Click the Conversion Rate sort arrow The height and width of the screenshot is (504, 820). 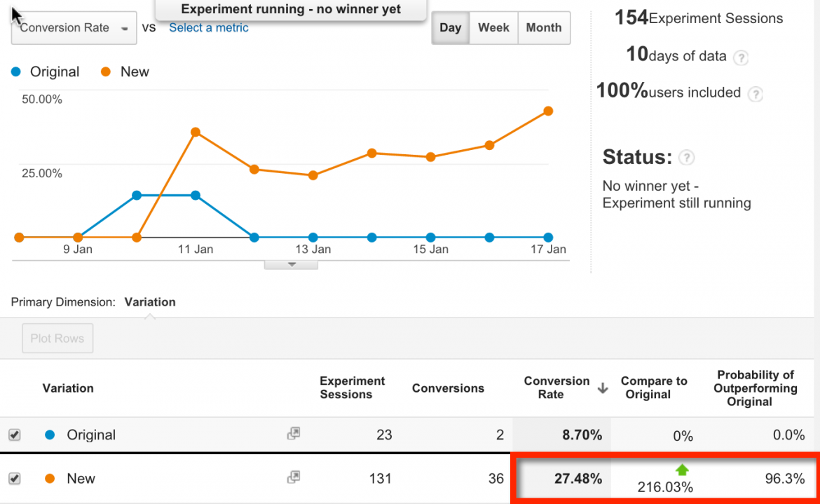pyautogui.click(x=603, y=388)
